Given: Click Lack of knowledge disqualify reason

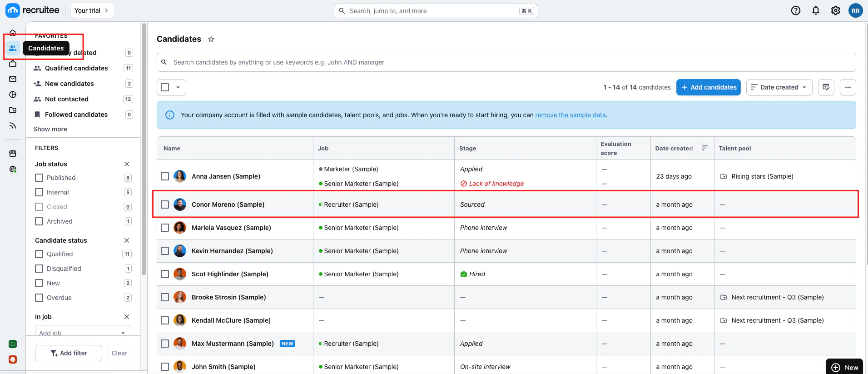Looking at the screenshot, I should pyautogui.click(x=496, y=184).
